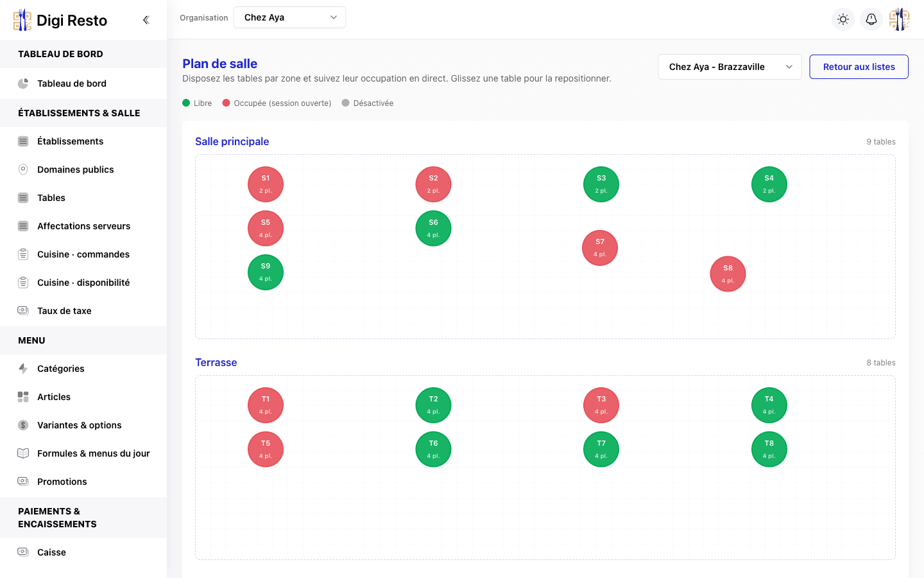This screenshot has height=578, width=924.
Task: Open Articles in the sidebar menu
Action: (83, 397)
